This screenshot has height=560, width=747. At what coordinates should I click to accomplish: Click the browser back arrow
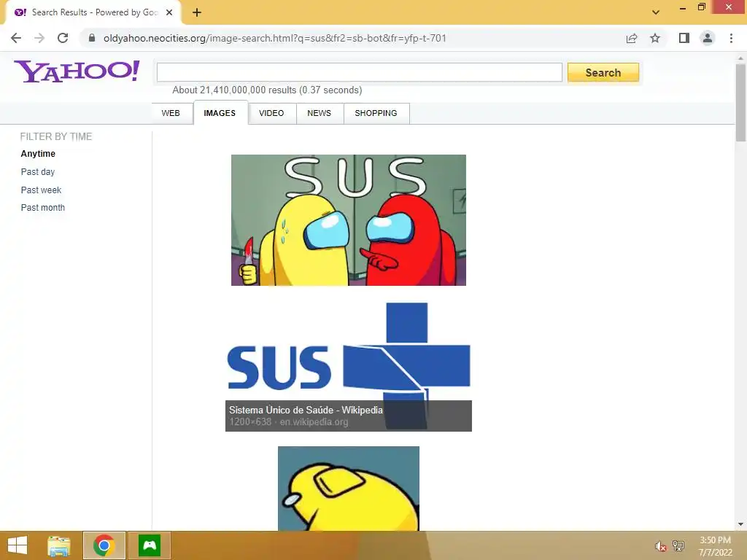click(16, 38)
